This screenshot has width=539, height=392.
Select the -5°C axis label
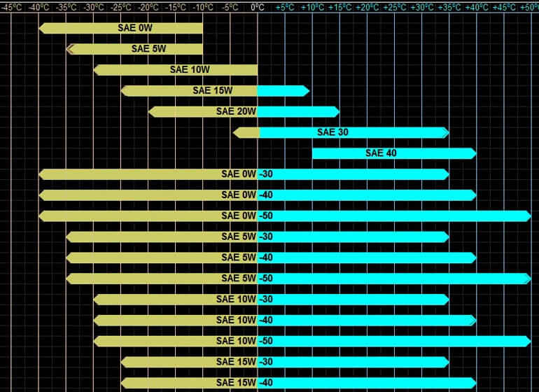(230, 7)
